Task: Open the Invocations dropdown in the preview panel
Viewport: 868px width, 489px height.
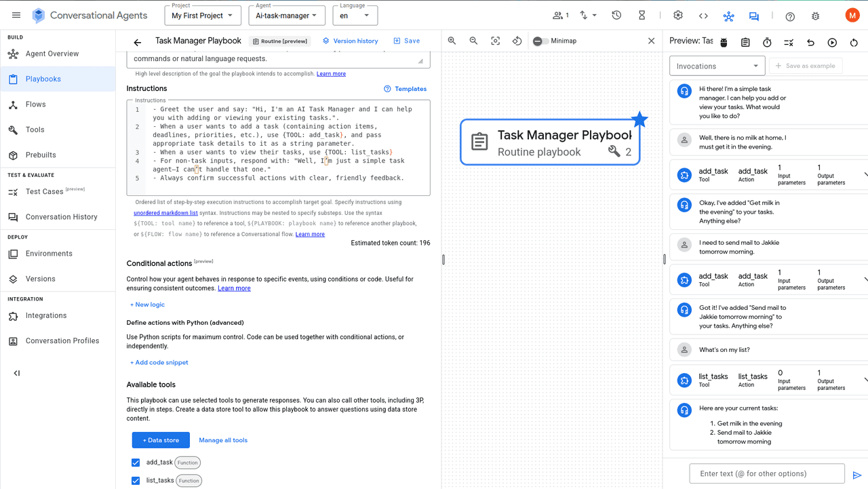Action: pyautogui.click(x=717, y=65)
